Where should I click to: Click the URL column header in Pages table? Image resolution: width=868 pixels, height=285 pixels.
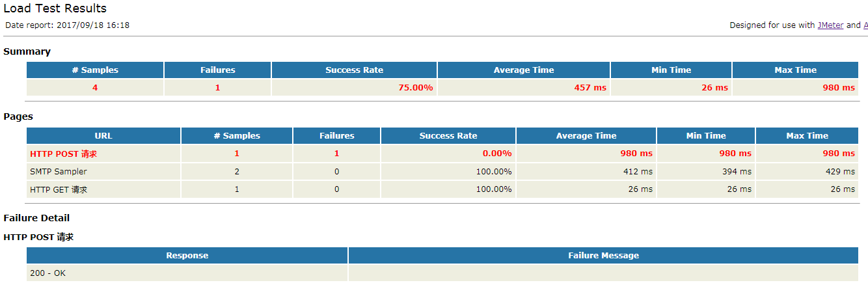point(103,136)
